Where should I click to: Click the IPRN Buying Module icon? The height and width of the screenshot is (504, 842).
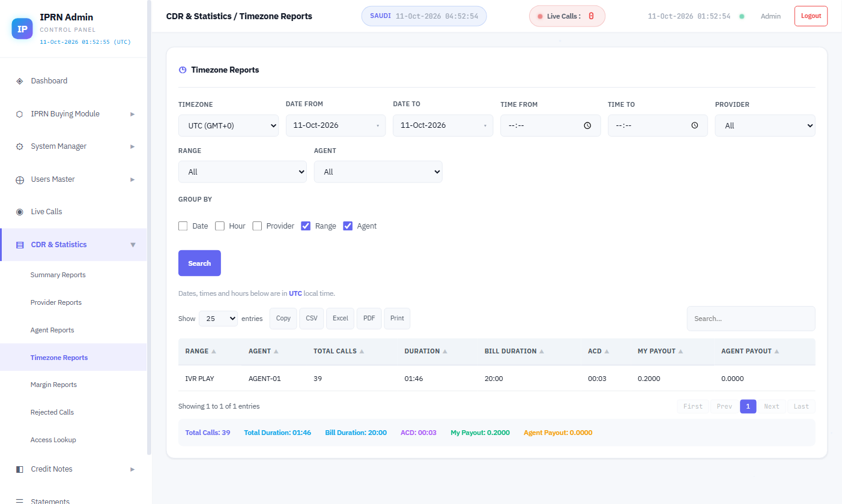click(20, 114)
